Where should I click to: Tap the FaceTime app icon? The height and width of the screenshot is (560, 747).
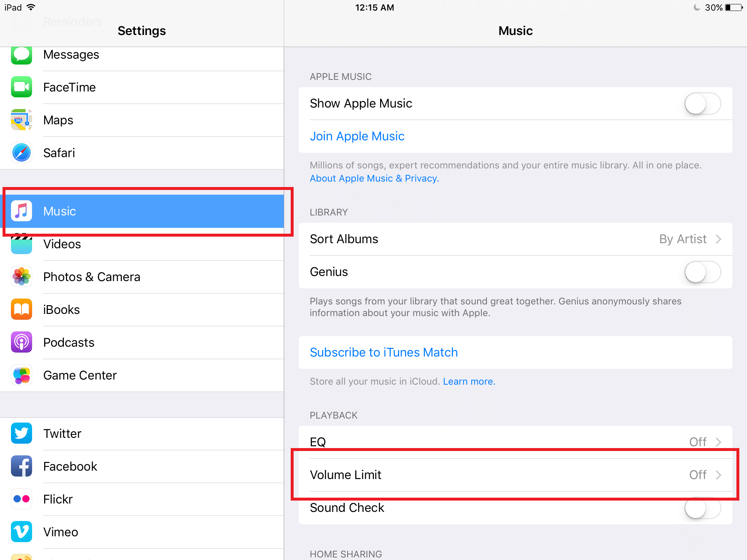coord(21,87)
